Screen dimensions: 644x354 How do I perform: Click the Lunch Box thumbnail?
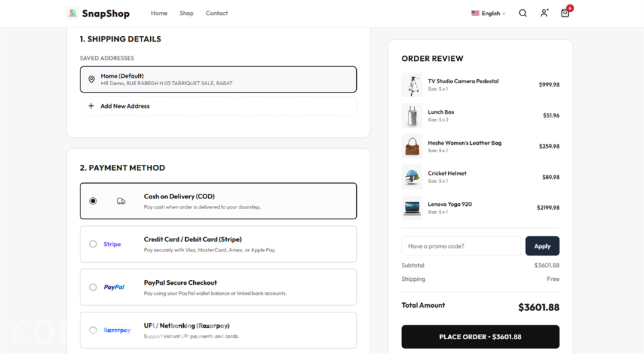tap(412, 116)
